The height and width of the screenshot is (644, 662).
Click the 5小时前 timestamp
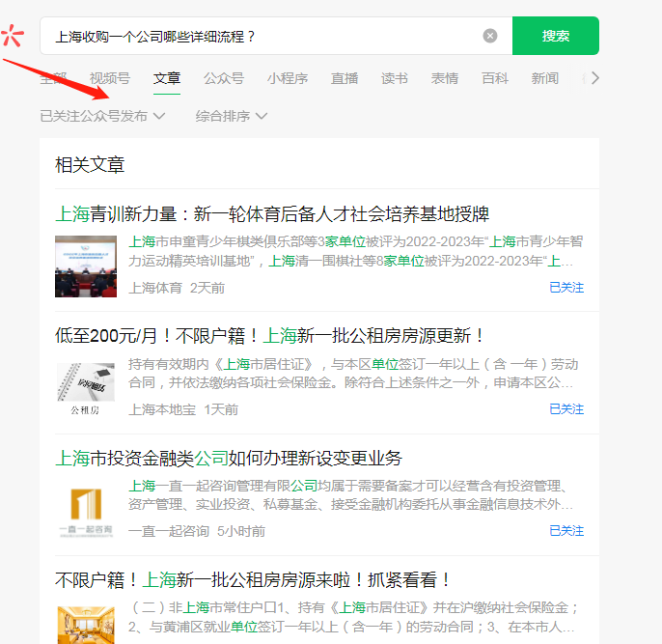click(x=241, y=531)
